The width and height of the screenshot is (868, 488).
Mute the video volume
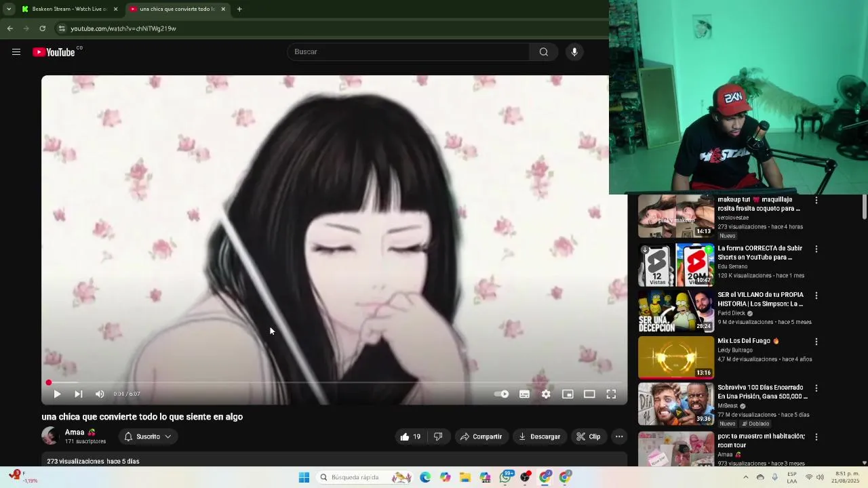[100, 394]
